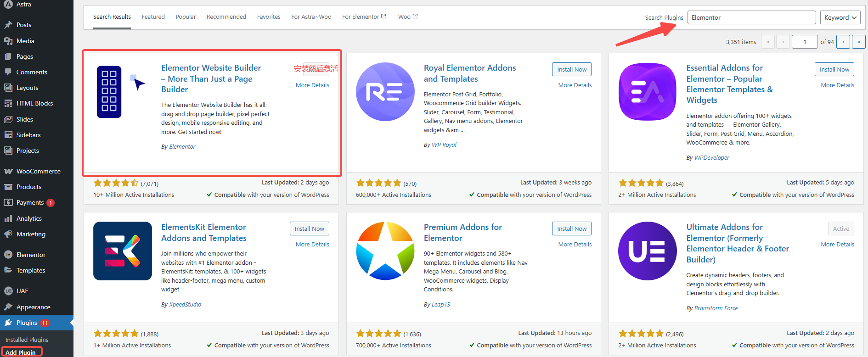This screenshot has height=357, width=868.
Task: Click the WooCommerce logo icon
Action: tap(8, 171)
